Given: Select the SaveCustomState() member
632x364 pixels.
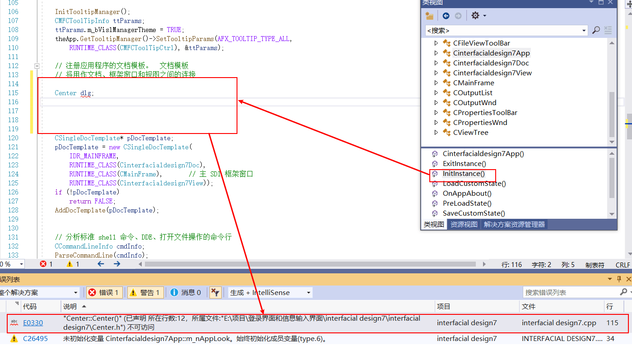Looking at the screenshot, I should coord(474,213).
